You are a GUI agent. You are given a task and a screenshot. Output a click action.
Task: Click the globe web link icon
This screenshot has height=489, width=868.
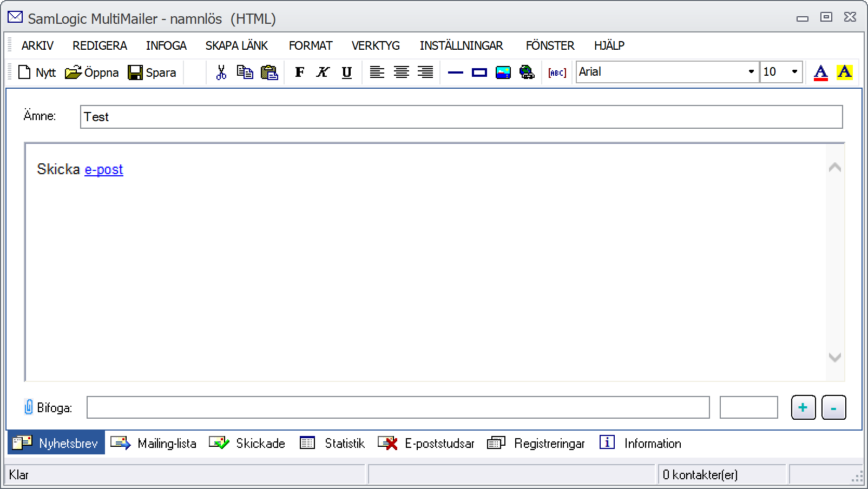click(527, 72)
